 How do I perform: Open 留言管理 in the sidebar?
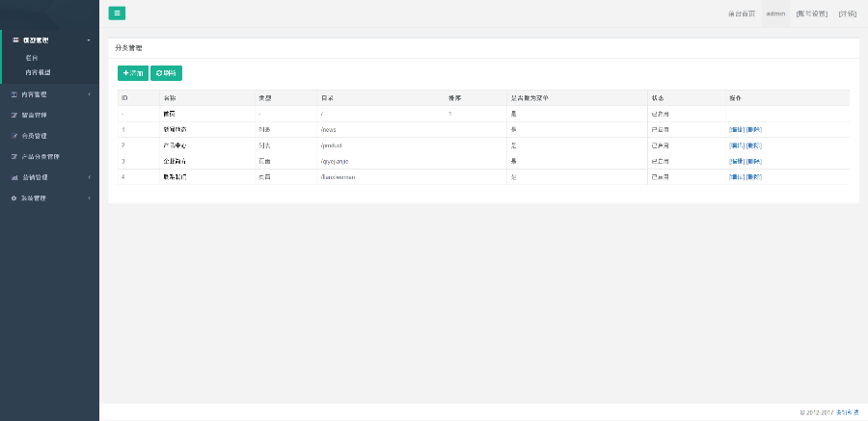[x=35, y=116]
